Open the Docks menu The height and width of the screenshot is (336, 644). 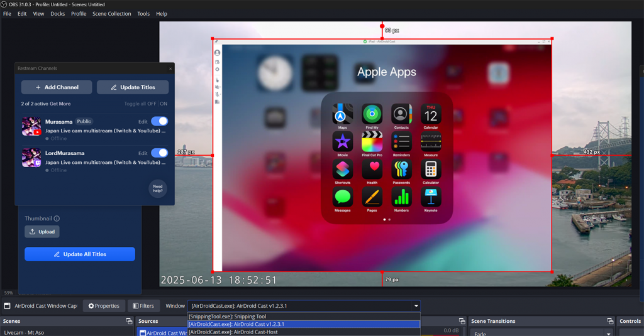click(57, 13)
